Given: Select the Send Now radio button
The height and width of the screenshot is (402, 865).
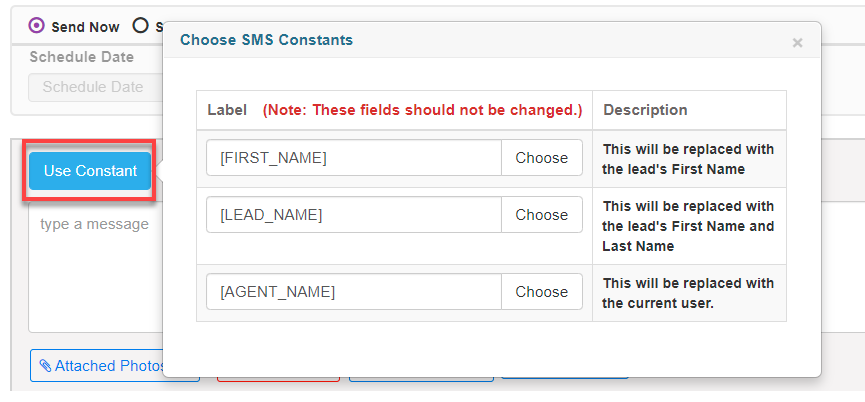Looking at the screenshot, I should click(37, 26).
